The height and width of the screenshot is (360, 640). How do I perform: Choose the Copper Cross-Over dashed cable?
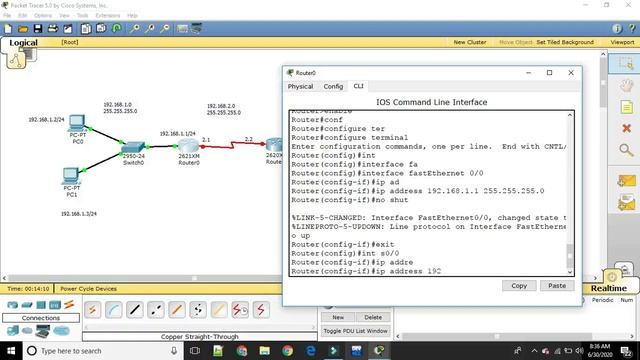coord(156,310)
